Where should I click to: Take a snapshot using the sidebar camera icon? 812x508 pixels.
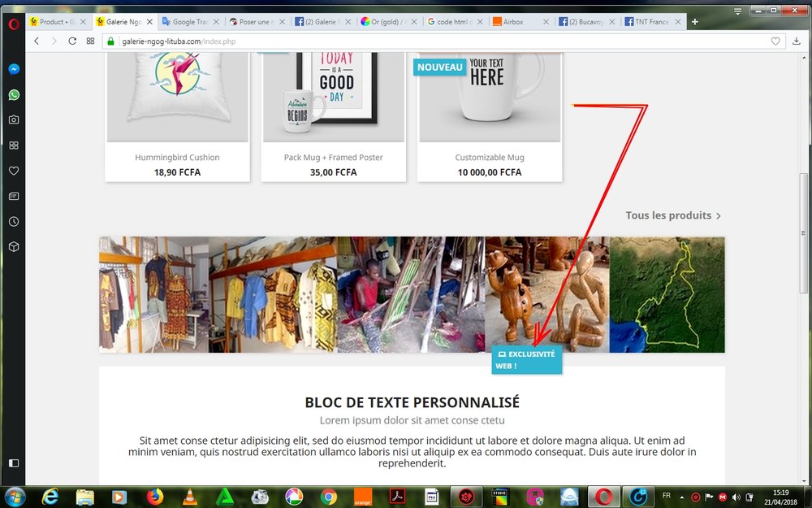click(x=13, y=119)
